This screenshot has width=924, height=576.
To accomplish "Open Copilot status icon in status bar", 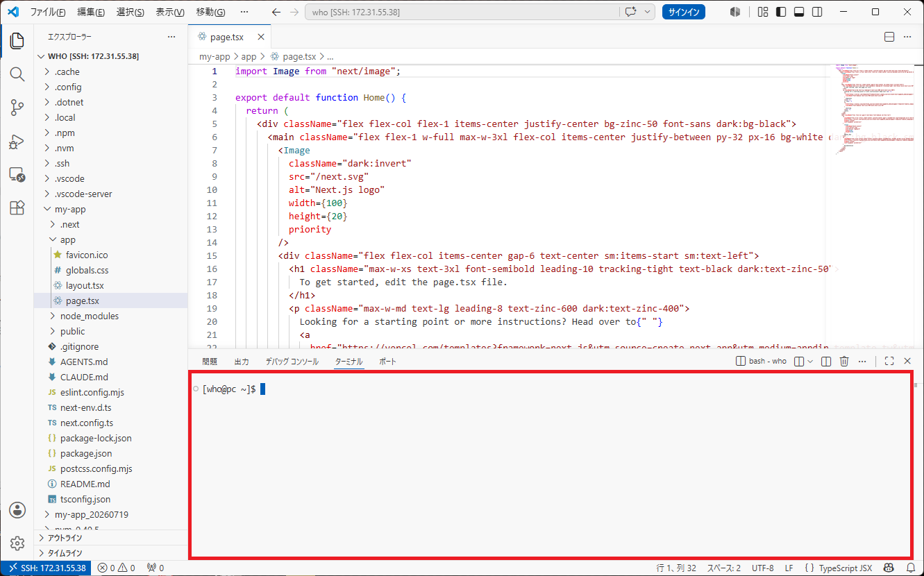I will point(888,568).
